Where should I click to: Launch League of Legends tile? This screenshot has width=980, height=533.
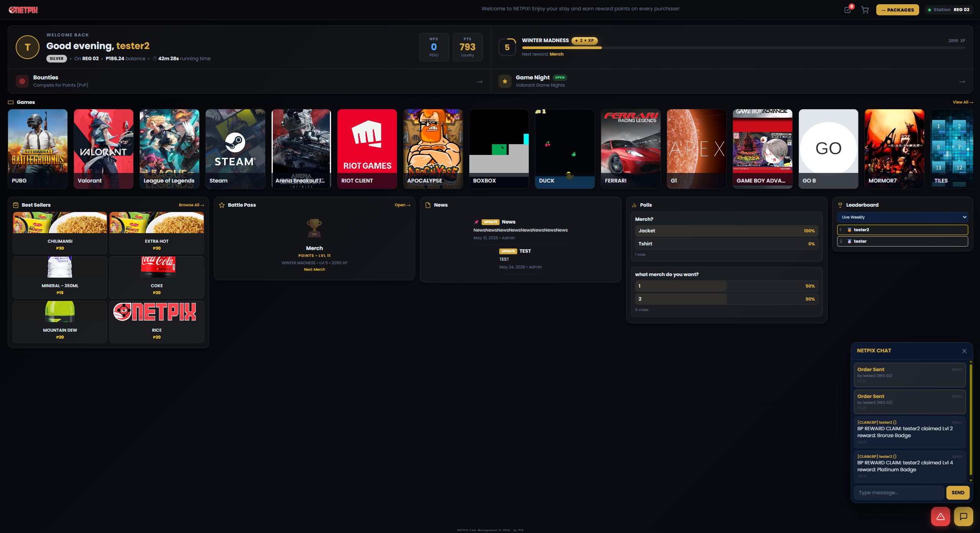[170, 149]
